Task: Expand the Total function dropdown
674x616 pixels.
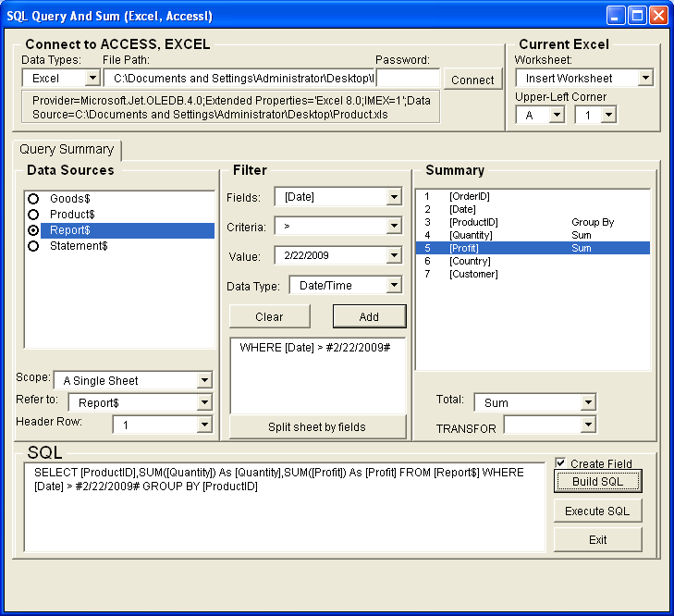Action: pyautogui.click(x=587, y=402)
